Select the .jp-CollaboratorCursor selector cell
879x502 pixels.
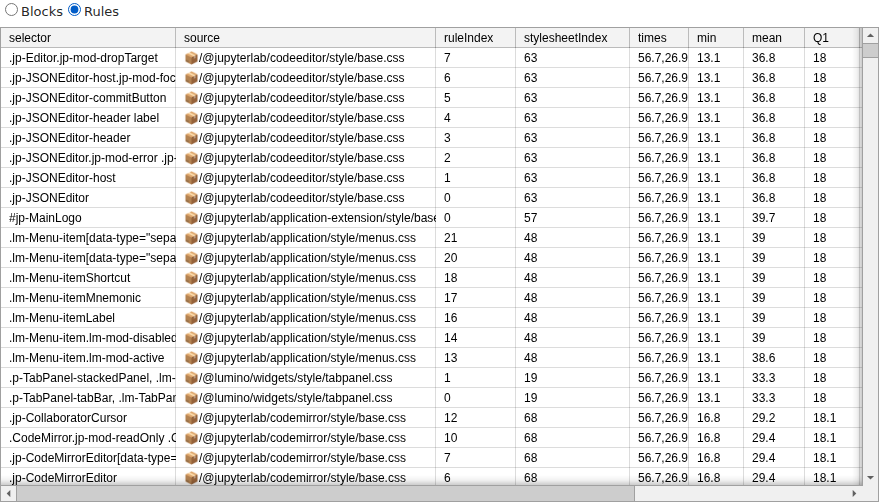(88, 418)
